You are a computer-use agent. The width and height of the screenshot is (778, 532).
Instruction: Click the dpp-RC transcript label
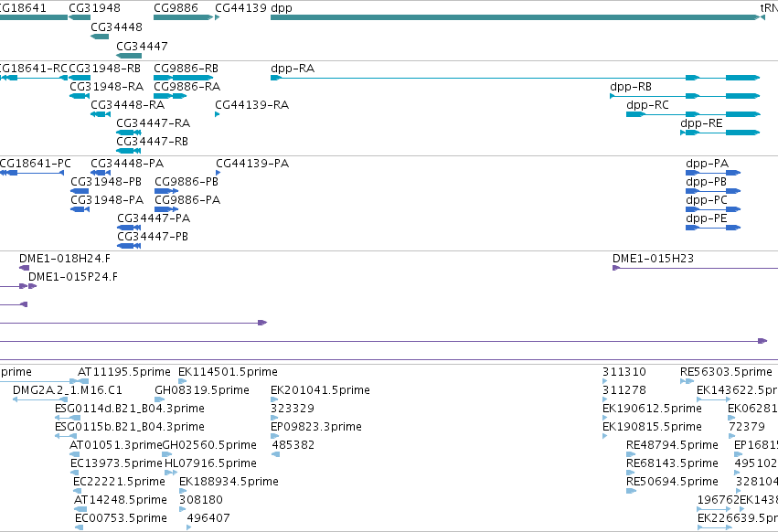pos(647,105)
